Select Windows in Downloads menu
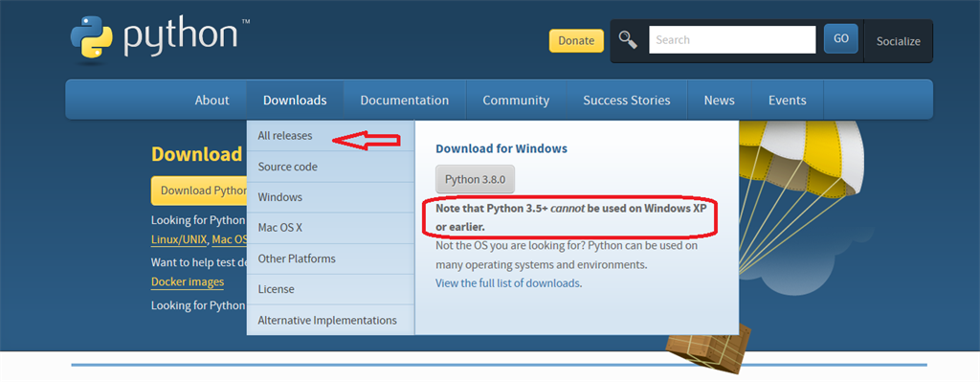This screenshot has height=382, width=980. coord(330,197)
